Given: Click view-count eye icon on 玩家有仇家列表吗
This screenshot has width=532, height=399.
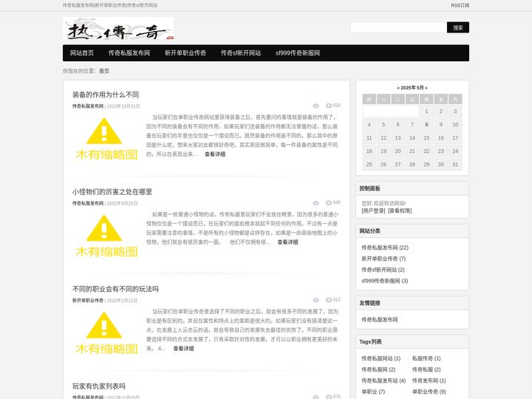Looking at the screenshot, I should click(x=316, y=397).
